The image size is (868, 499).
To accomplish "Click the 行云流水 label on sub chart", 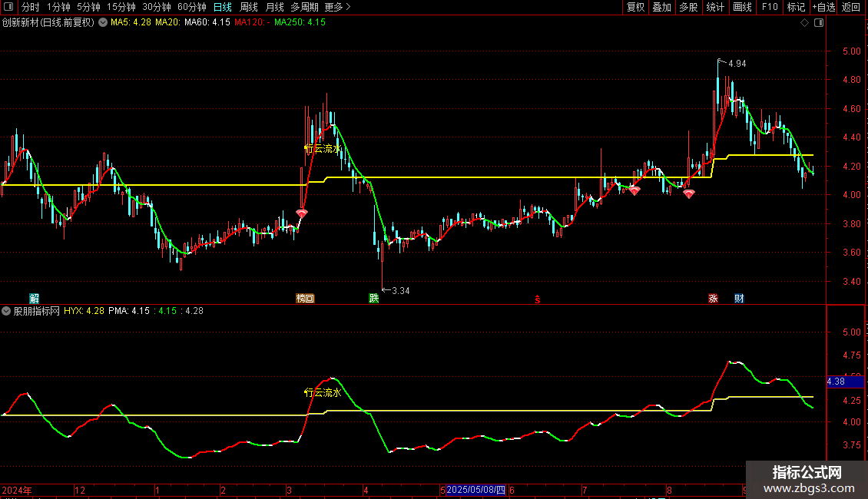I will [323, 392].
